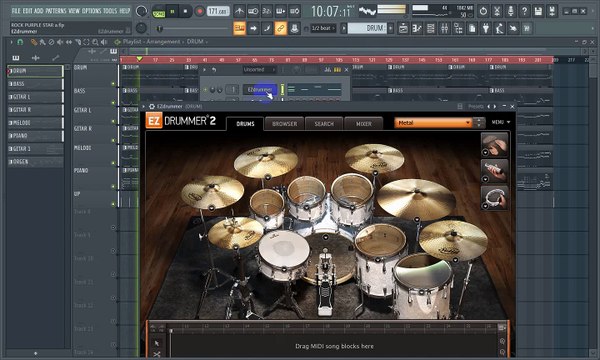Click the tambourine percussion thumbnail
The width and height of the screenshot is (600, 360).
[494, 198]
